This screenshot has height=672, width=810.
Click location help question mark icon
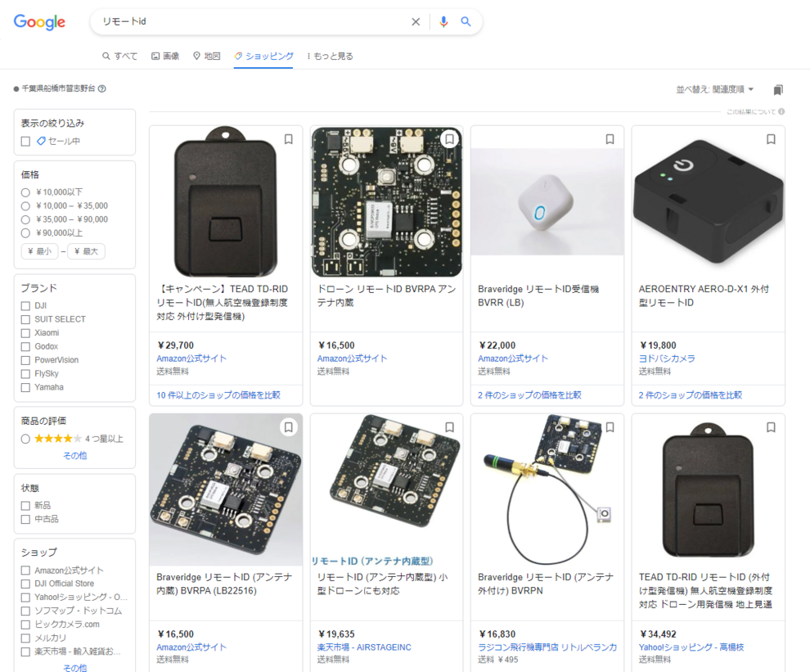[x=101, y=88]
